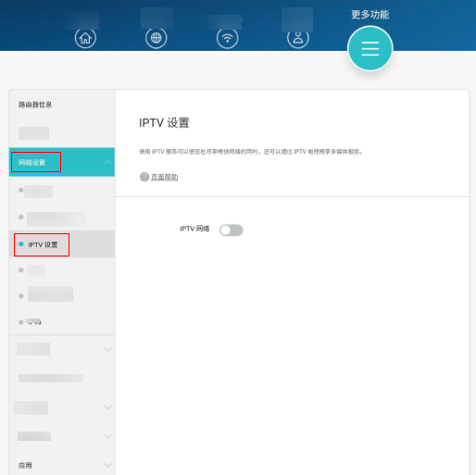The image size is (476, 475).
Task: Select 路由器信息 in the sidebar
Action: pos(35,105)
